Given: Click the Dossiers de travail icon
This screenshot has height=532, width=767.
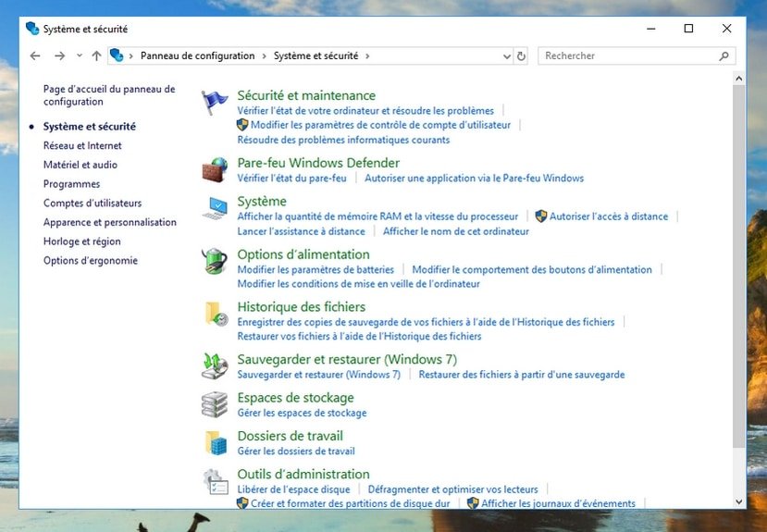Looking at the screenshot, I should pyautogui.click(x=216, y=442).
